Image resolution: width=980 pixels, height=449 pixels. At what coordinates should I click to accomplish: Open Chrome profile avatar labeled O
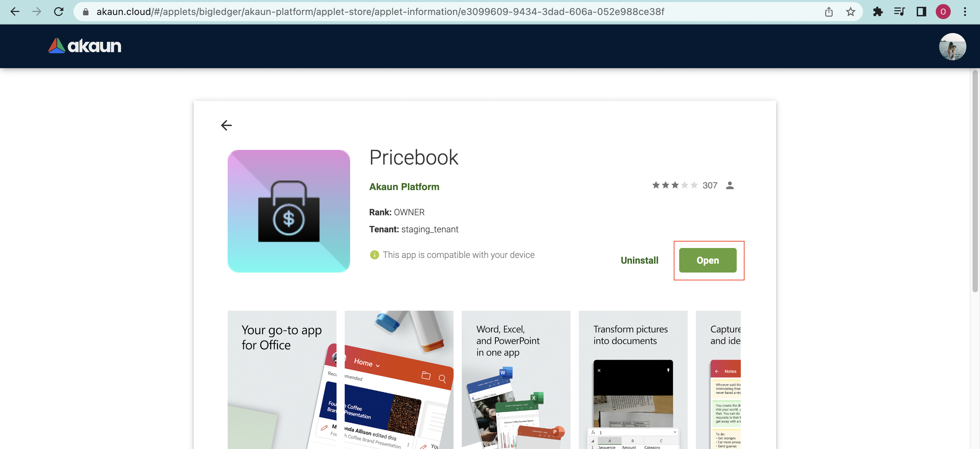click(x=943, y=12)
